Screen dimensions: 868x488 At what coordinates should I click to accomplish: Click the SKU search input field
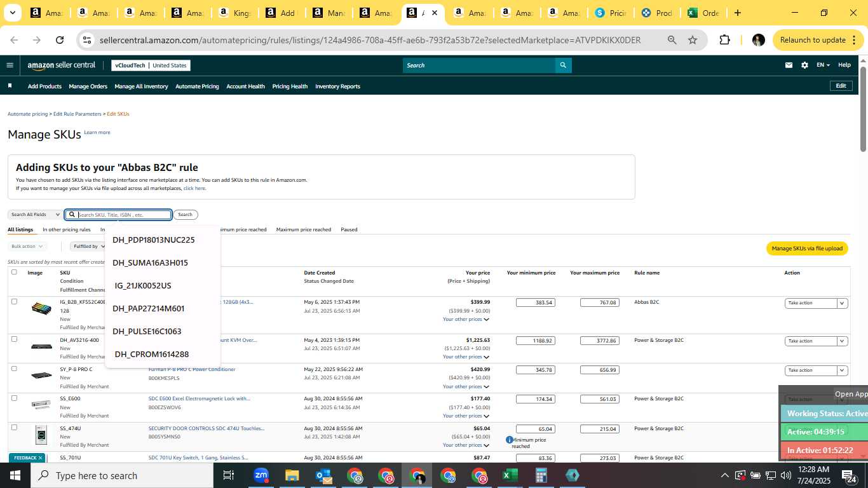(118, 215)
